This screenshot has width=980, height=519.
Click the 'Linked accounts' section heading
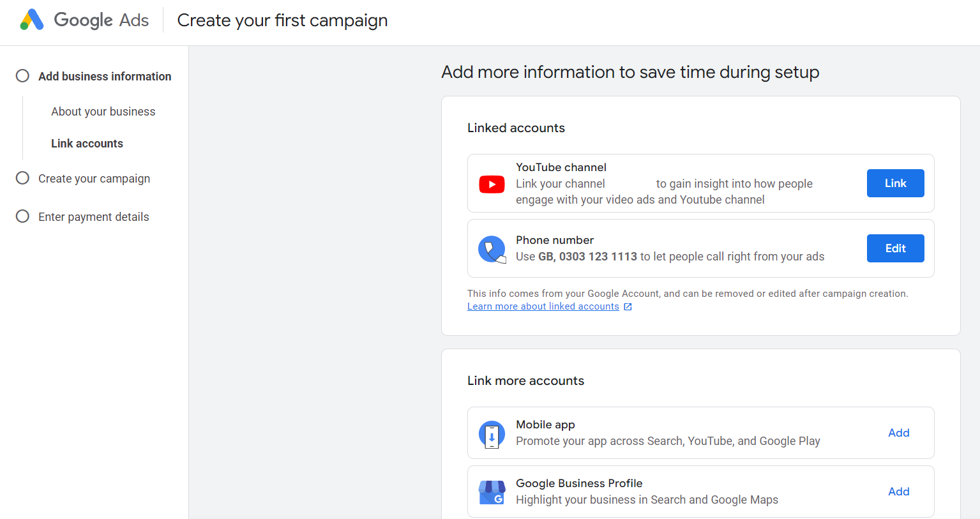[x=516, y=128]
